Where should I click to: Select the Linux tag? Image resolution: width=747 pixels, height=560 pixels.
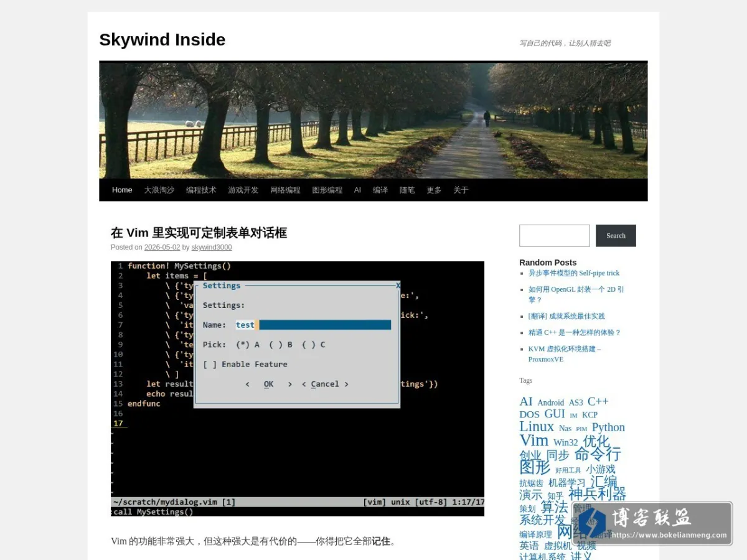[537, 426]
